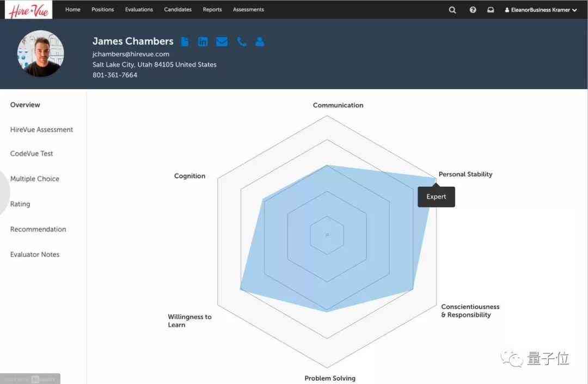
Task: Open the search icon in top bar
Action: (x=452, y=10)
